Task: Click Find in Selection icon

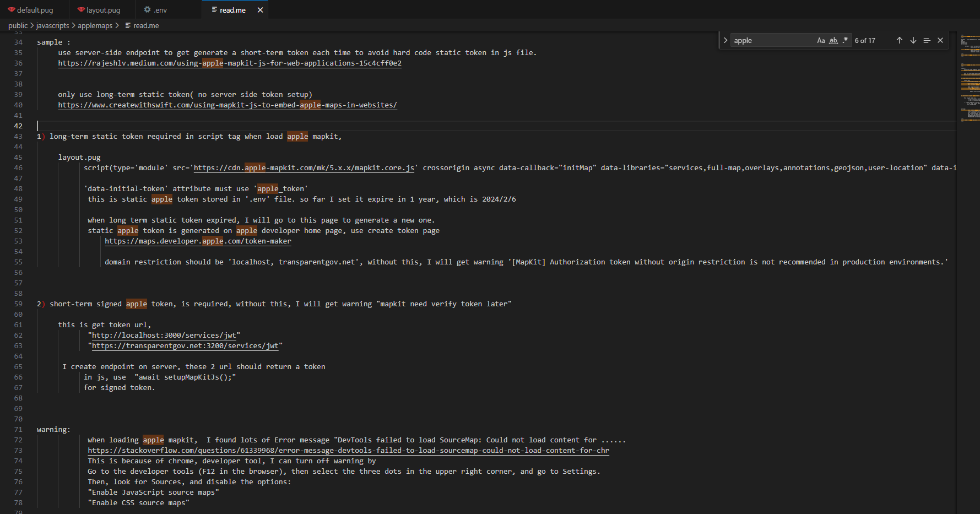Action: click(927, 40)
